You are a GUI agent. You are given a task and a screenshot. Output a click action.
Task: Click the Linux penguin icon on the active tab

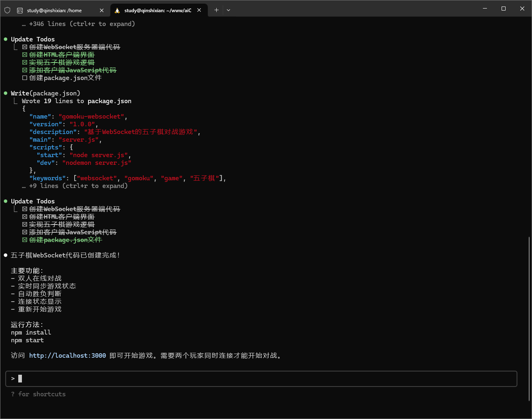(117, 11)
